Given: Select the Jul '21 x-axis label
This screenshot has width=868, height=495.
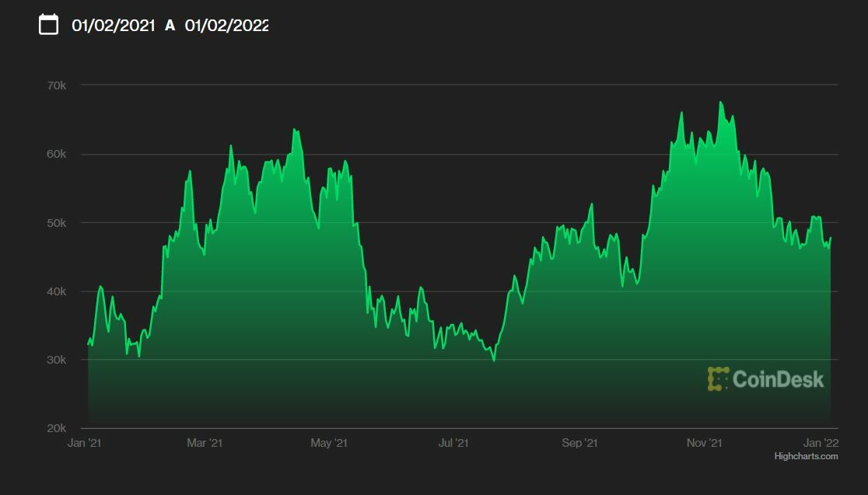Looking at the screenshot, I should 453,442.
